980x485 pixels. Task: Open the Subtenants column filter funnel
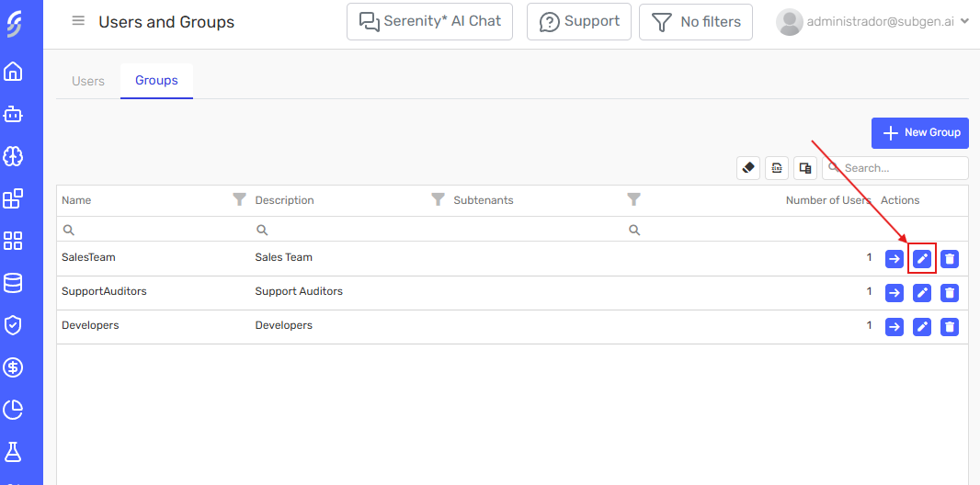click(633, 199)
